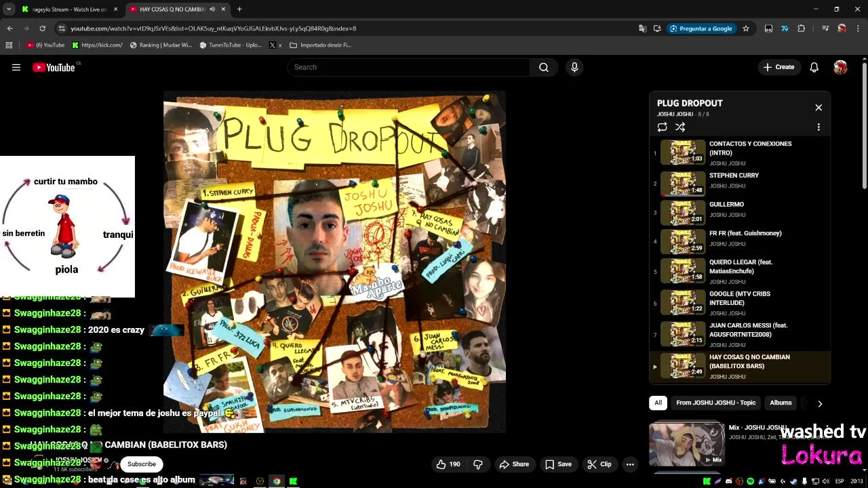Screen dimensions: 868x488
Task: Play FR FR (feat. Guishmoney) track
Action: (741, 241)
